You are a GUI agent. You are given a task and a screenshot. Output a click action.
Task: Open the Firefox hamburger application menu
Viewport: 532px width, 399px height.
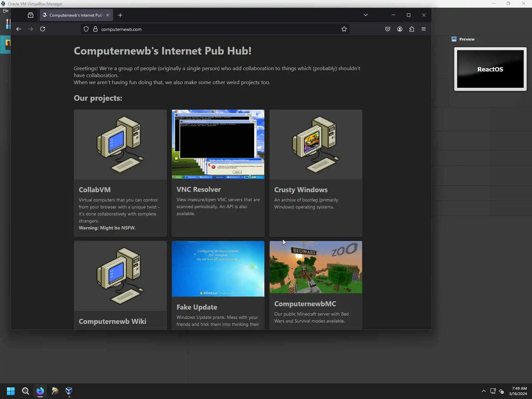pos(424,29)
